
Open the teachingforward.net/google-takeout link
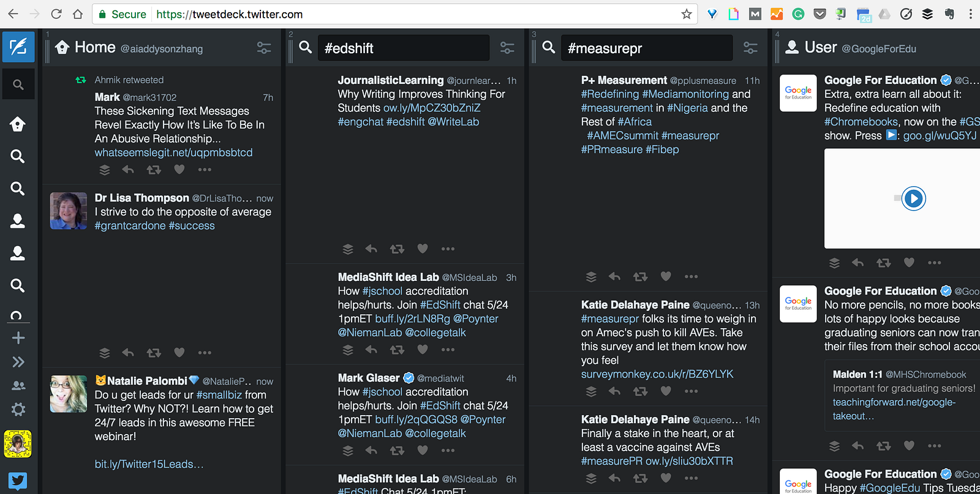894,409
